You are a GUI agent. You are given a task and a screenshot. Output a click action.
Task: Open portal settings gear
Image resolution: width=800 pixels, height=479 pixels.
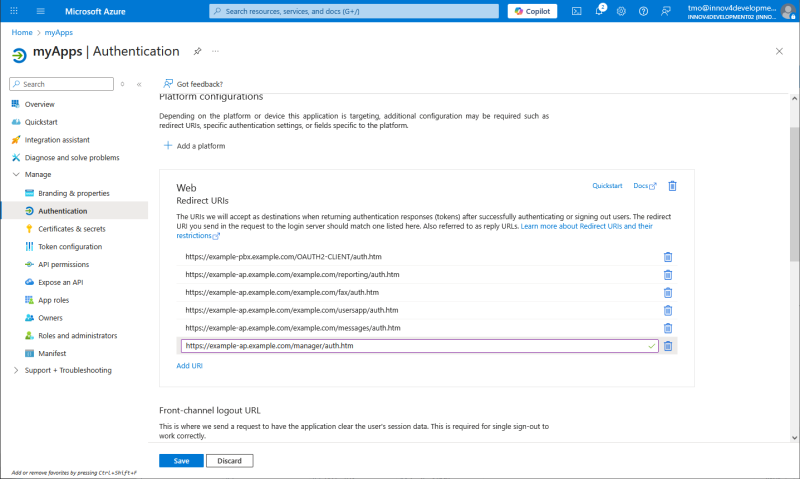pyautogui.click(x=622, y=11)
